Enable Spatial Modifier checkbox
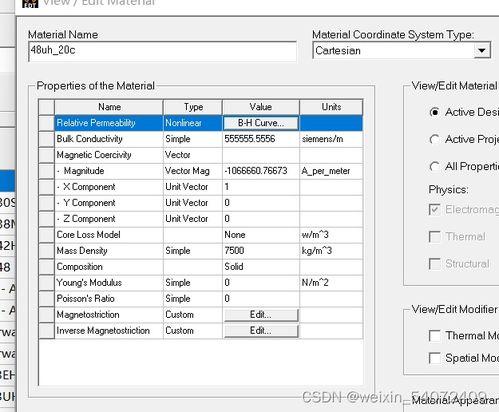The height and width of the screenshot is (412, 499). click(x=435, y=358)
